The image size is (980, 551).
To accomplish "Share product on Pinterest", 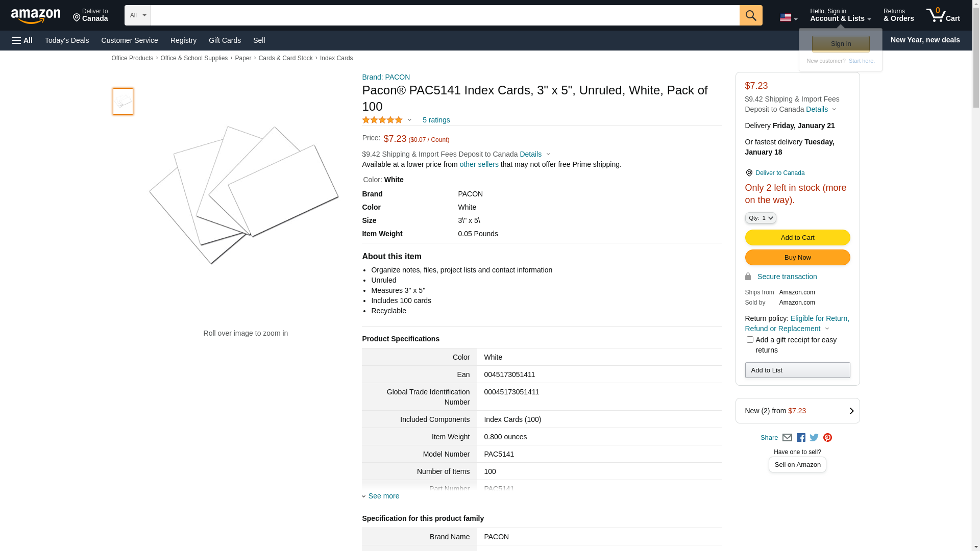I will (x=827, y=438).
